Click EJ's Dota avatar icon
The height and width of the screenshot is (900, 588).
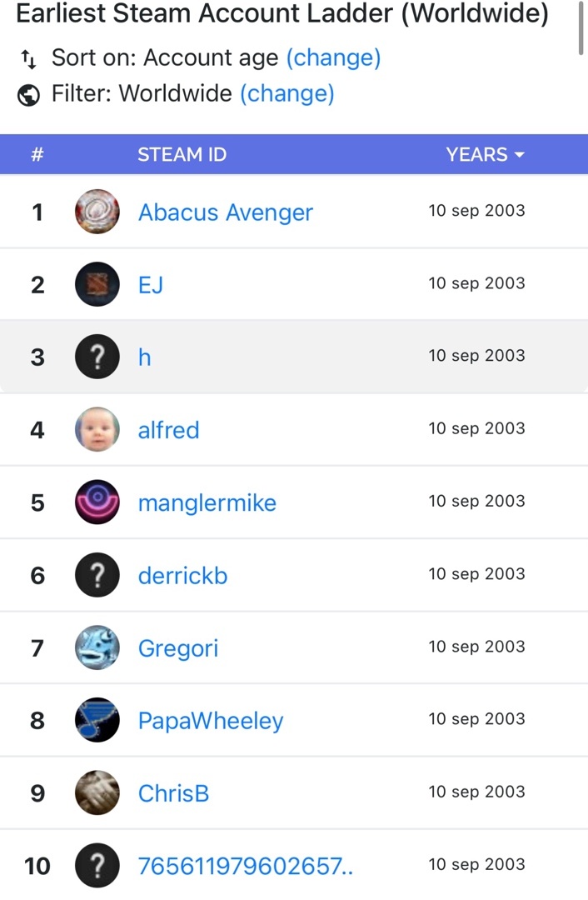(97, 284)
